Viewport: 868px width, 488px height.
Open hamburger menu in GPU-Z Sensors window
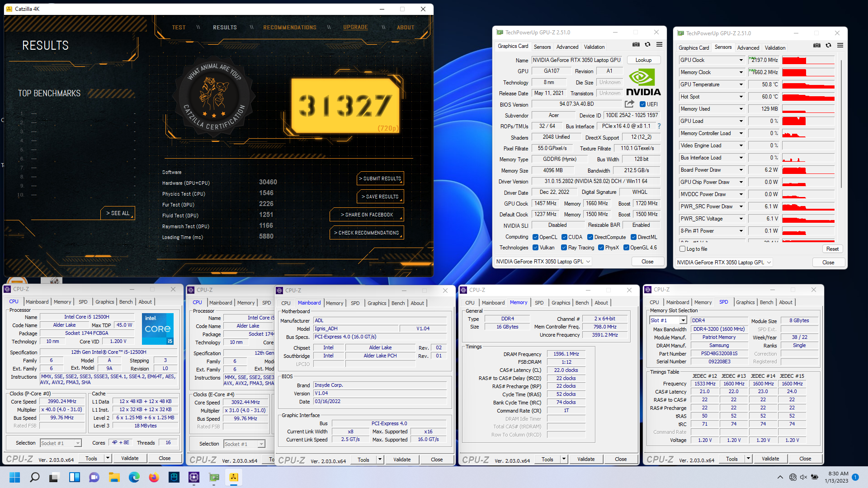(840, 46)
